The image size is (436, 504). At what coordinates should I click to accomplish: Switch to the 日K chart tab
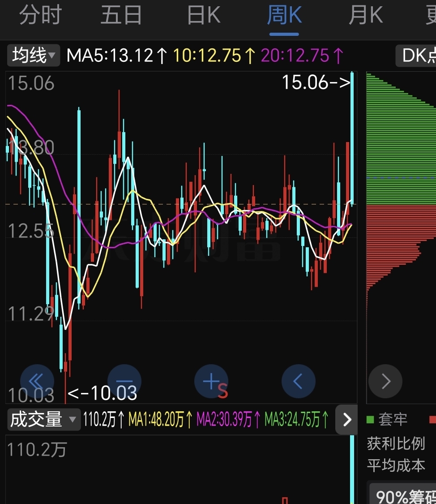pos(204,15)
